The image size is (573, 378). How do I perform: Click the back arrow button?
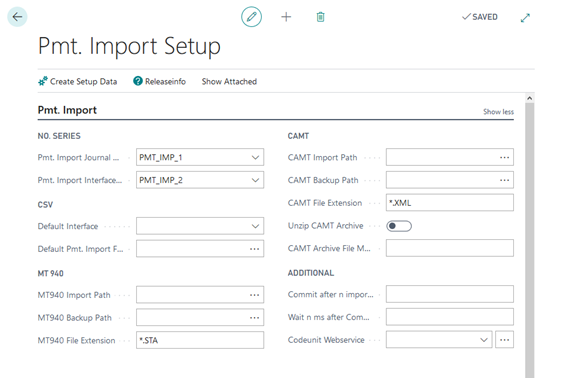click(17, 16)
